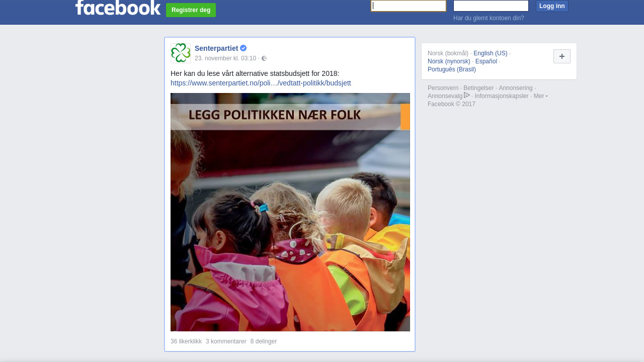Click the blue verified badge next to Senterpartiet

click(x=244, y=48)
